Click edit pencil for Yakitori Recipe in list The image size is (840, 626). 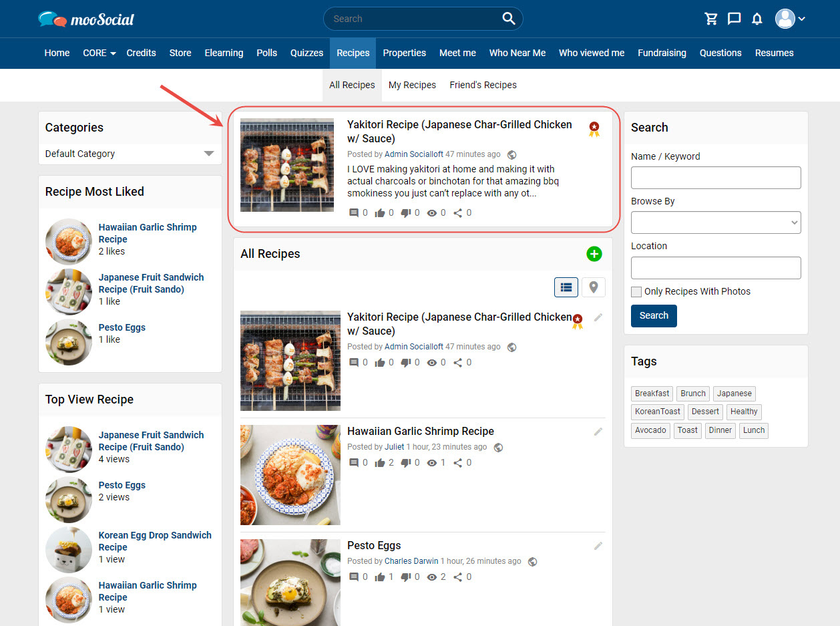click(x=598, y=317)
